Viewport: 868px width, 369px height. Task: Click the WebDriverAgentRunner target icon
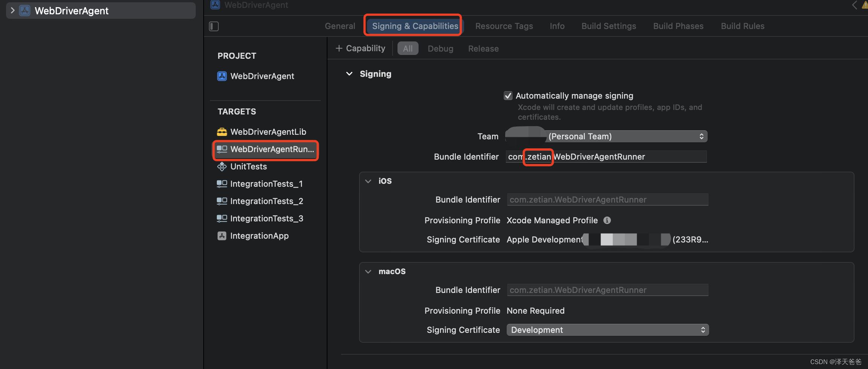222,149
